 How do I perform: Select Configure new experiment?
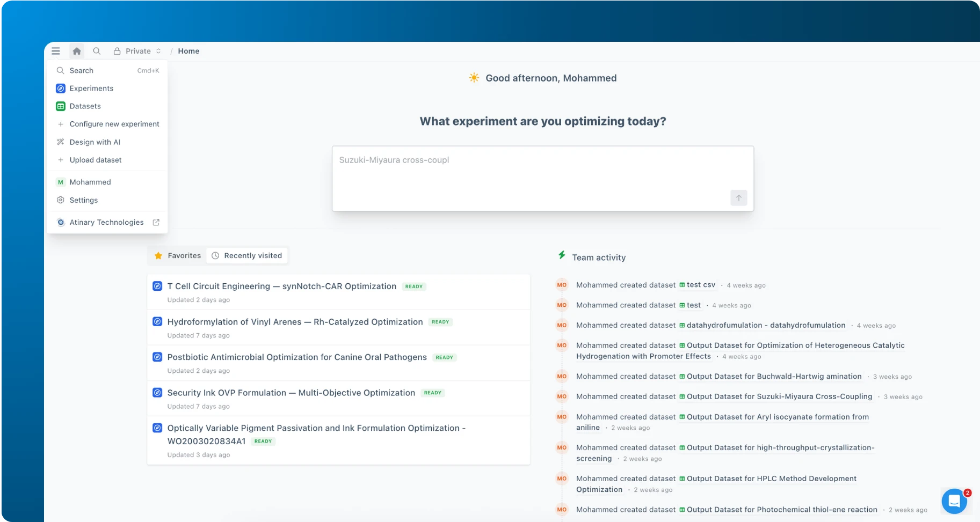(x=114, y=124)
